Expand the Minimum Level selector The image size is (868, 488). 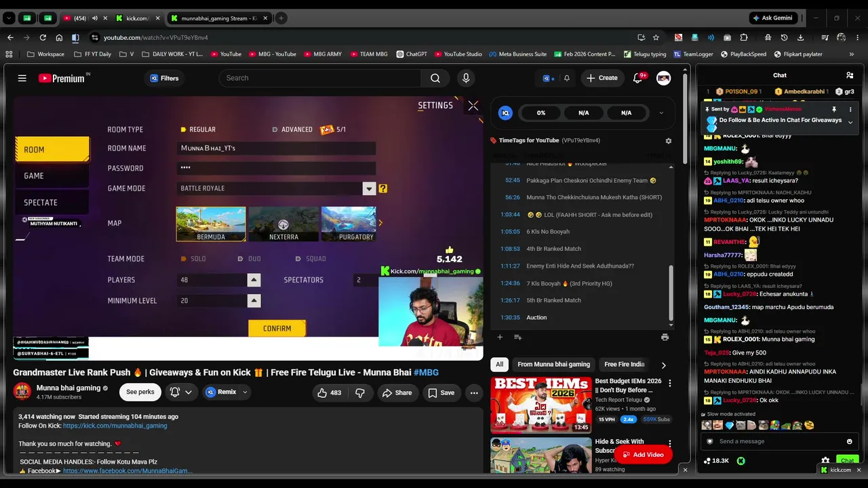[254, 301]
